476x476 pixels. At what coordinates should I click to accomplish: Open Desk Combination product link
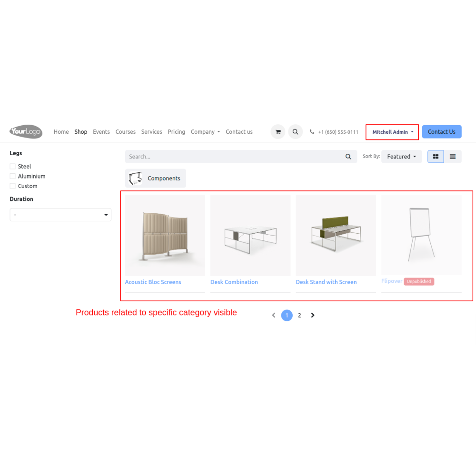234,282
